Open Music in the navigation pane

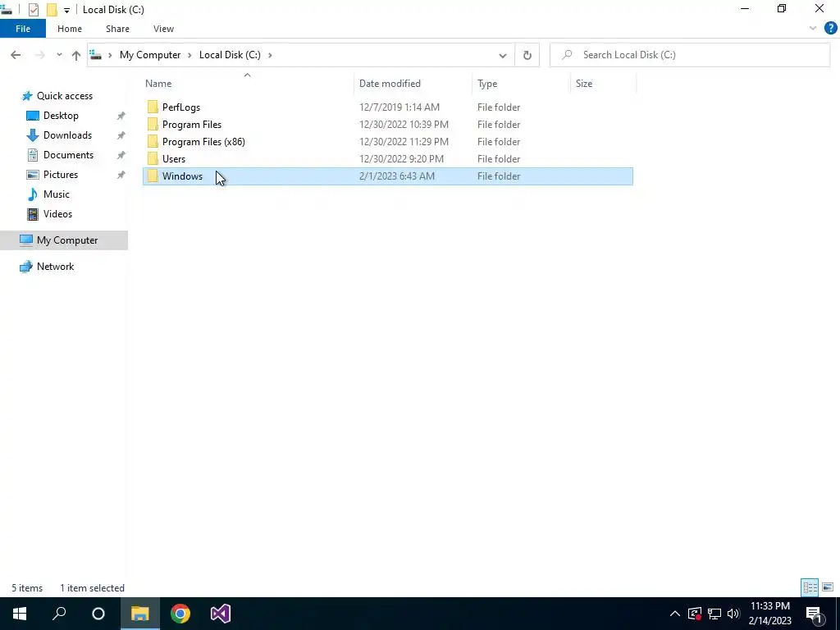pyautogui.click(x=57, y=194)
